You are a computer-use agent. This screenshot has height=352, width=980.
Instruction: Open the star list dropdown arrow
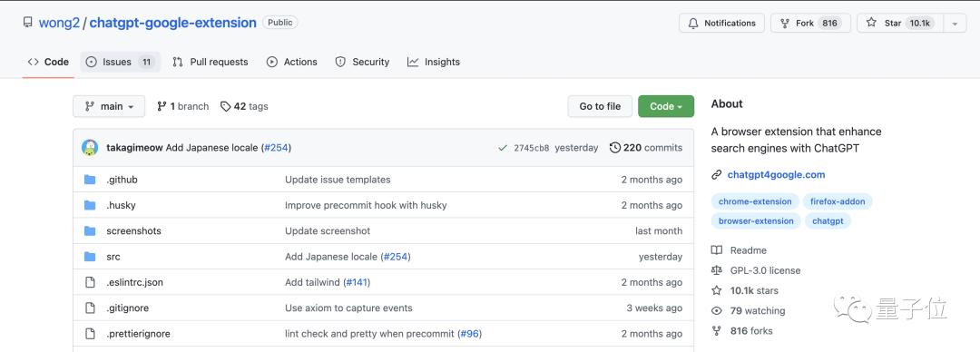(955, 23)
